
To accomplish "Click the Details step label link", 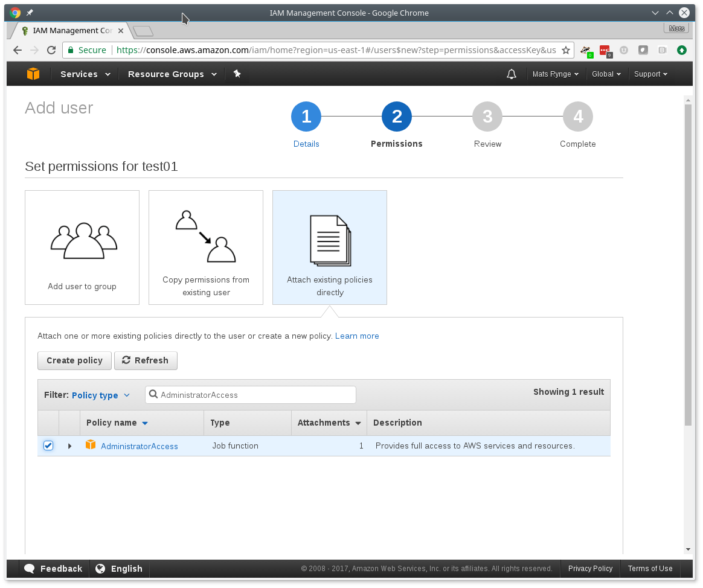I will 306,144.
